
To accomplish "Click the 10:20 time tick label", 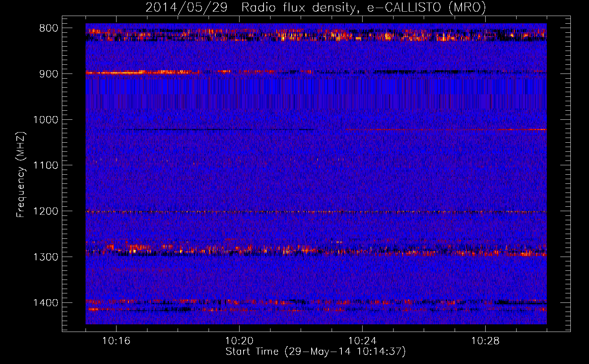I will pyautogui.click(x=239, y=341).
